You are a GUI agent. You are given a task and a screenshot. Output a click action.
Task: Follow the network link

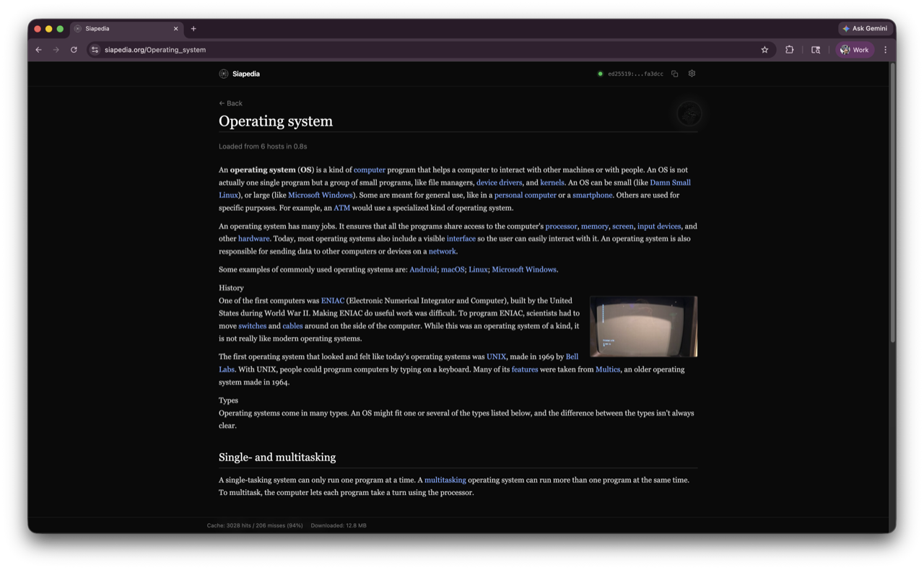tap(442, 252)
